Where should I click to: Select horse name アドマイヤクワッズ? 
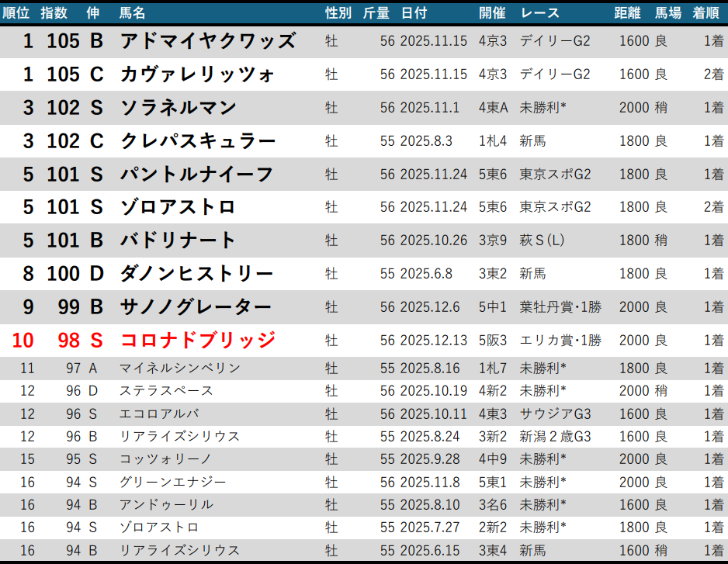pos(208,41)
